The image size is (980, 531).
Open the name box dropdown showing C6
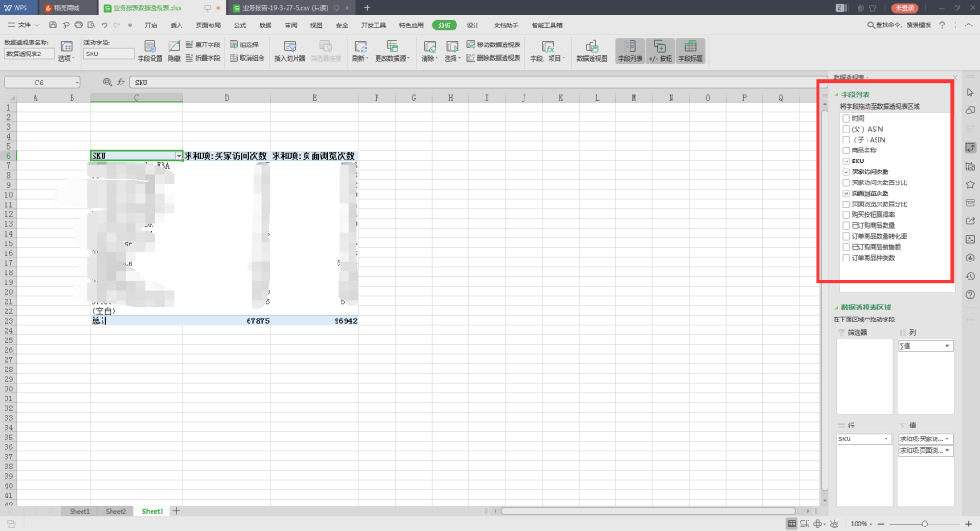point(77,83)
